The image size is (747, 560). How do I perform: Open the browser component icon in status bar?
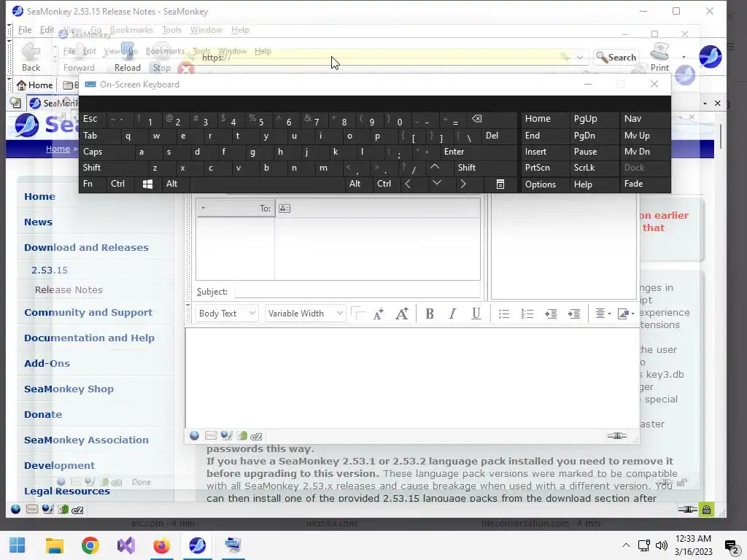[16, 510]
